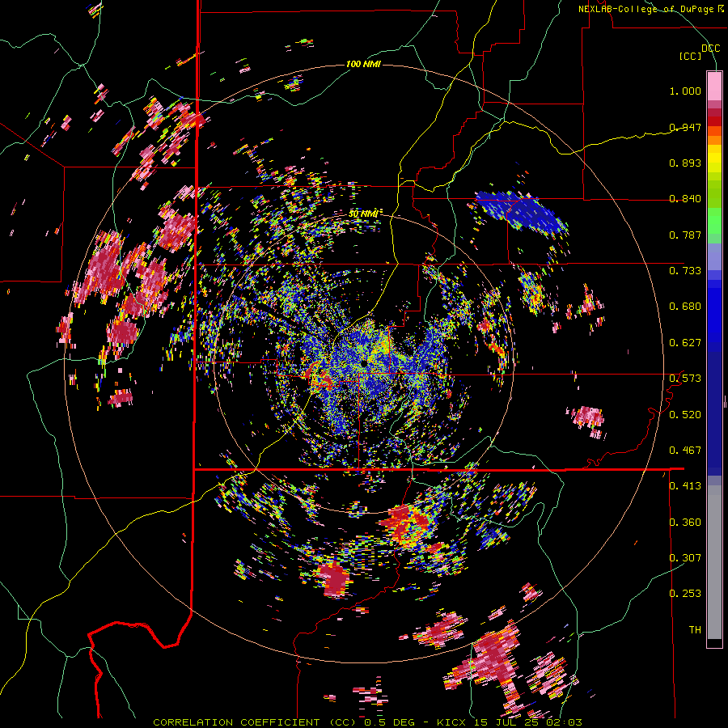Click the 0.307 legend value
This screenshot has height=728, width=728.
pos(685,558)
